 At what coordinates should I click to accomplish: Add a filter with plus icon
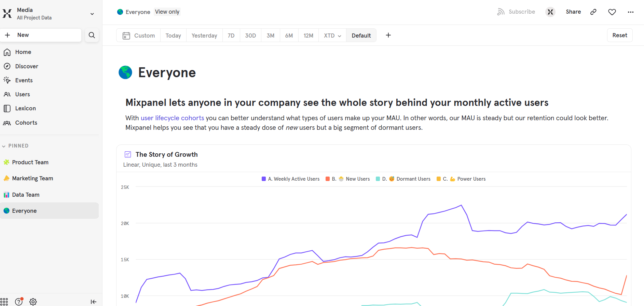388,35
